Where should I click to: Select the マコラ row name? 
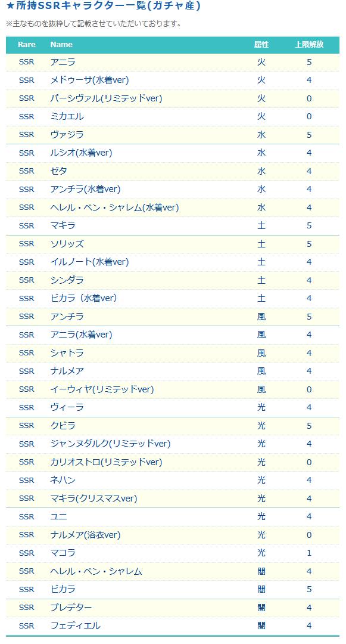click(63, 553)
